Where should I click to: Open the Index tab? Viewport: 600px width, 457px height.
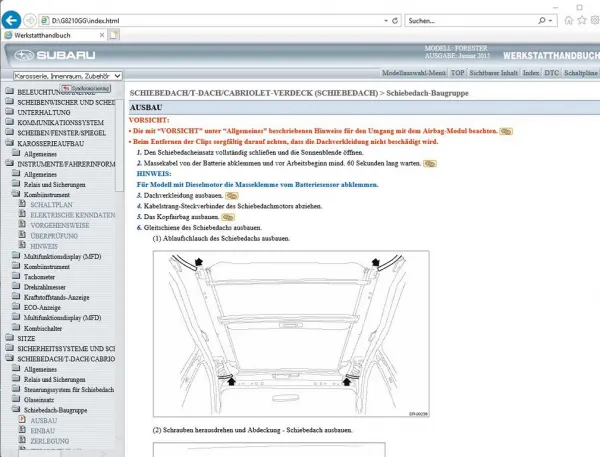[x=531, y=74]
